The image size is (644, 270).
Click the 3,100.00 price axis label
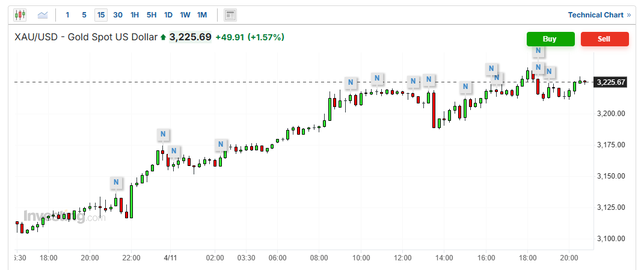(611, 238)
